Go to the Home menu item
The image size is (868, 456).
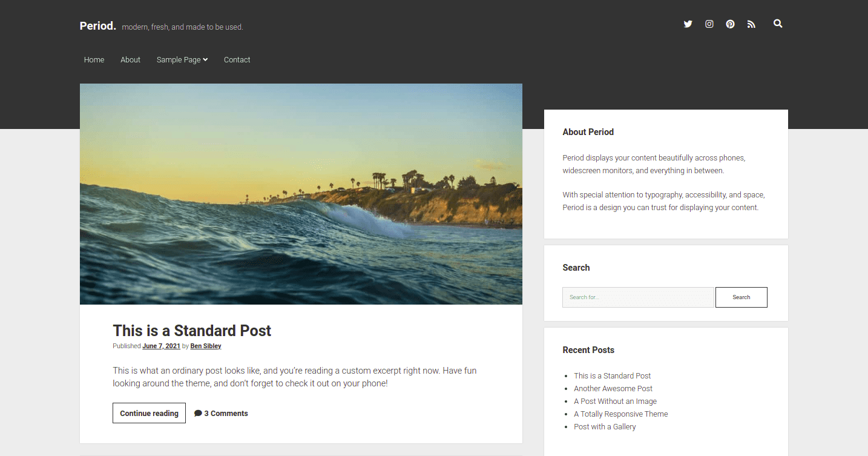point(94,59)
